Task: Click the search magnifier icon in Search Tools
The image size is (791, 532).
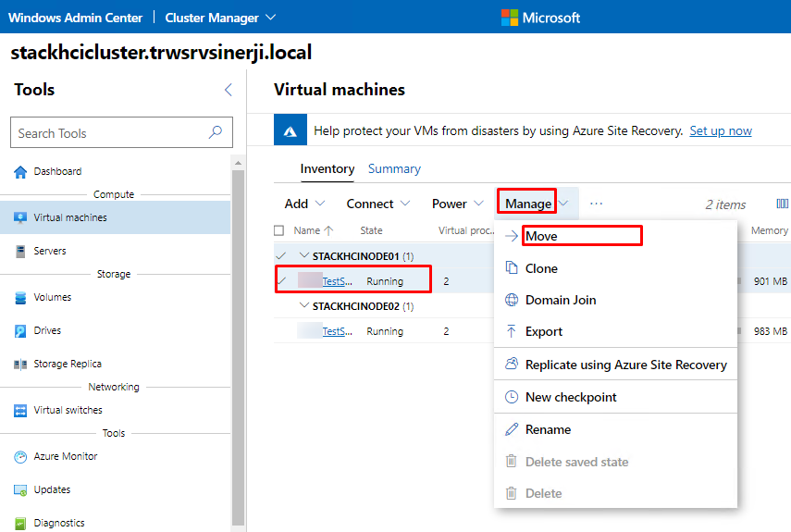Action: pos(216,132)
